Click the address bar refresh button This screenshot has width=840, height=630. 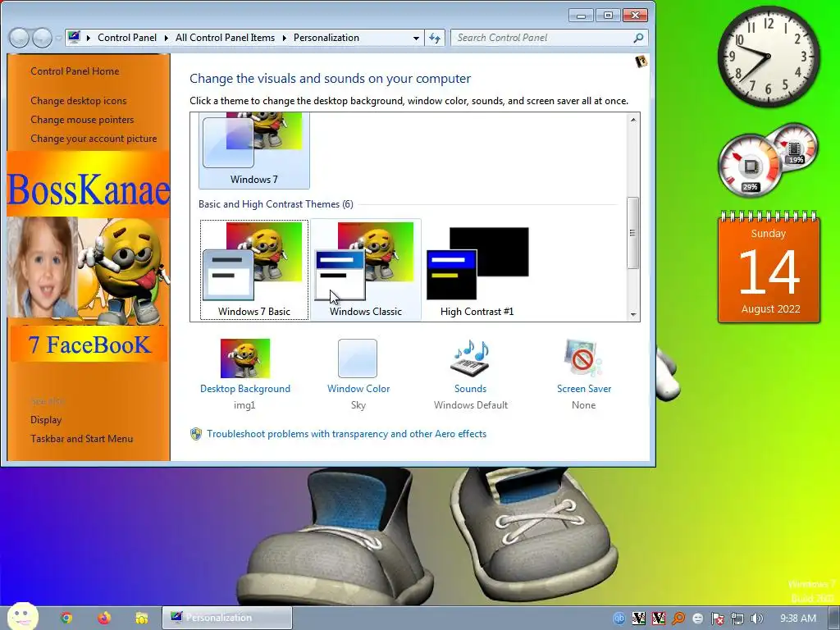tap(435, 38)
